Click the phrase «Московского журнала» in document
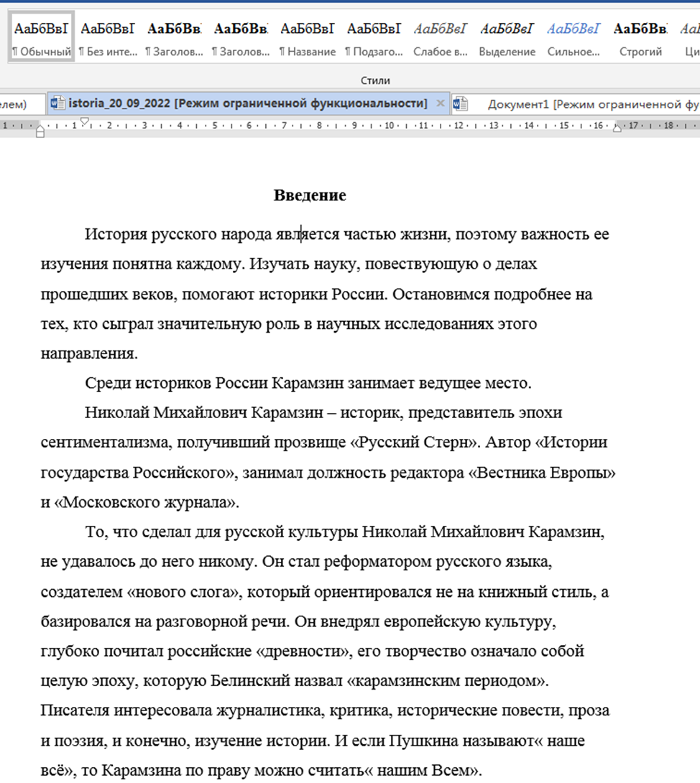The image size is (700, 783). click(145, 502)
